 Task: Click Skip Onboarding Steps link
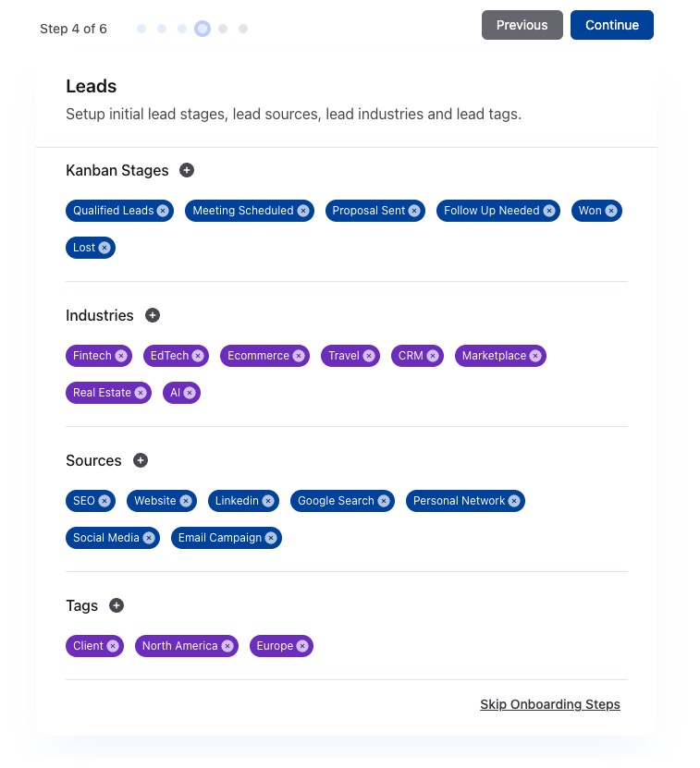(550, 704)
